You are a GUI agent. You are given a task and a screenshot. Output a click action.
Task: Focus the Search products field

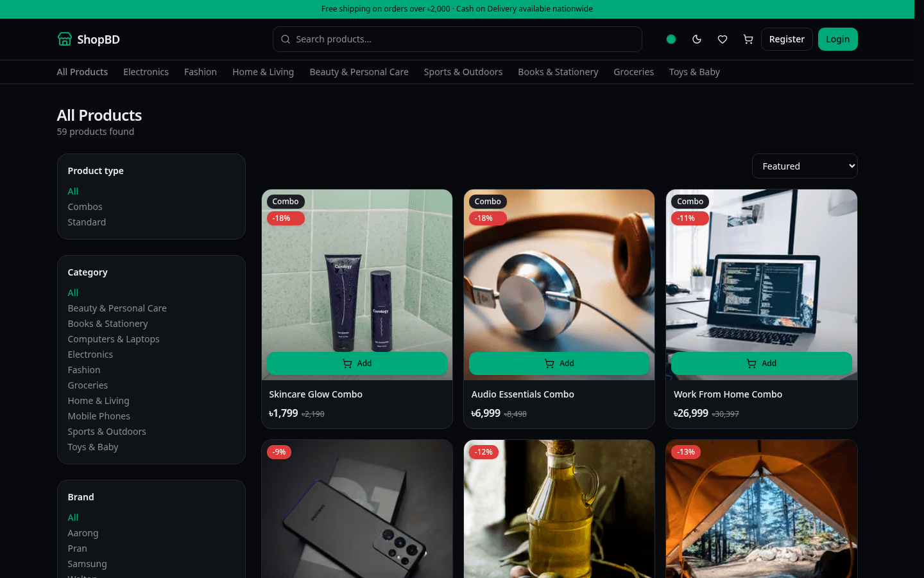pyautogui.click(x=458, y=39)
